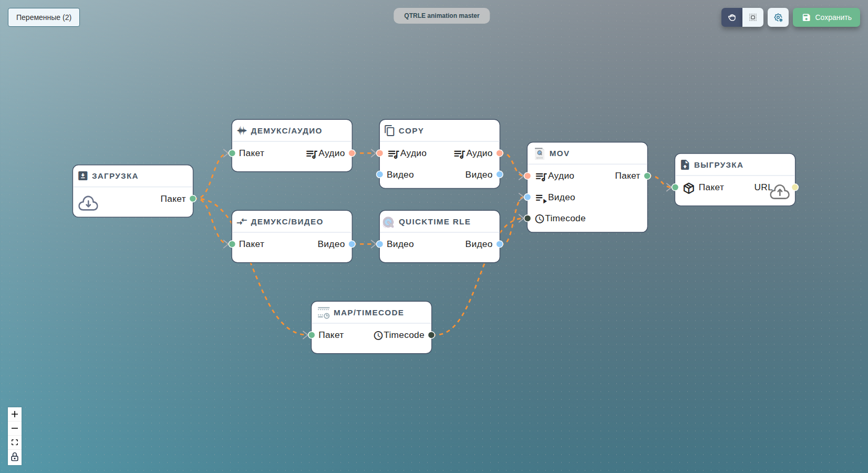Open the Переменные (2) panel
868x473 pixels.
[x=44, y=17]
